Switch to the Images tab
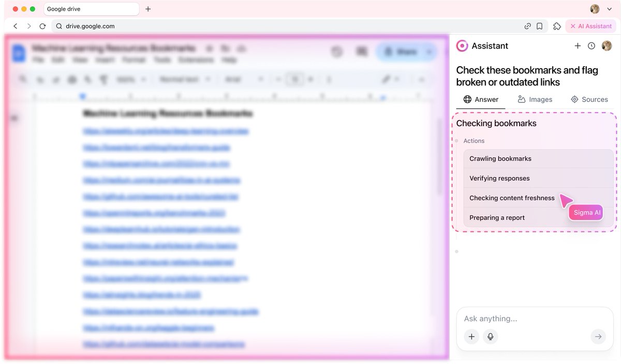Image resolution: width=621 pixels, height=364 pixels. 535,99
